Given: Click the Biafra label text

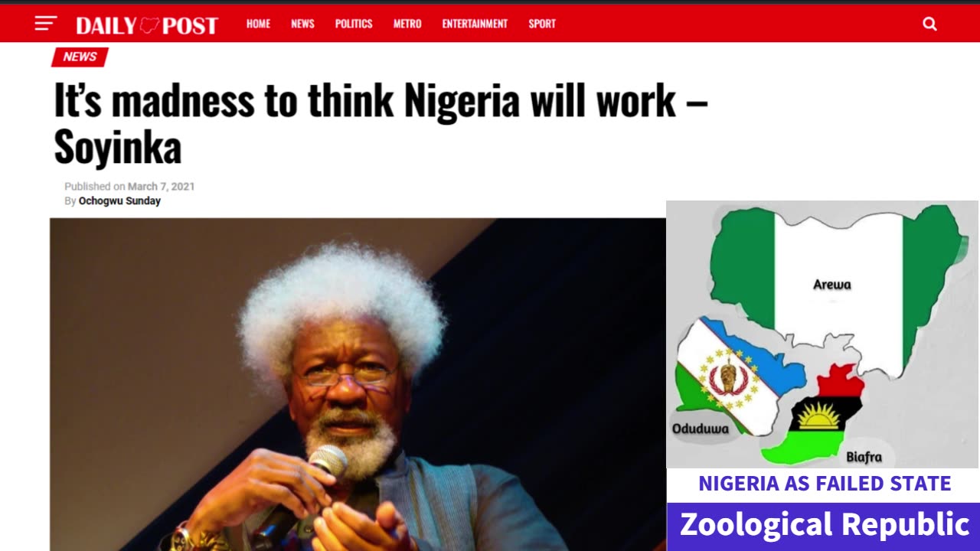Looking at the screenshot, I should click(x=864, y=457).
